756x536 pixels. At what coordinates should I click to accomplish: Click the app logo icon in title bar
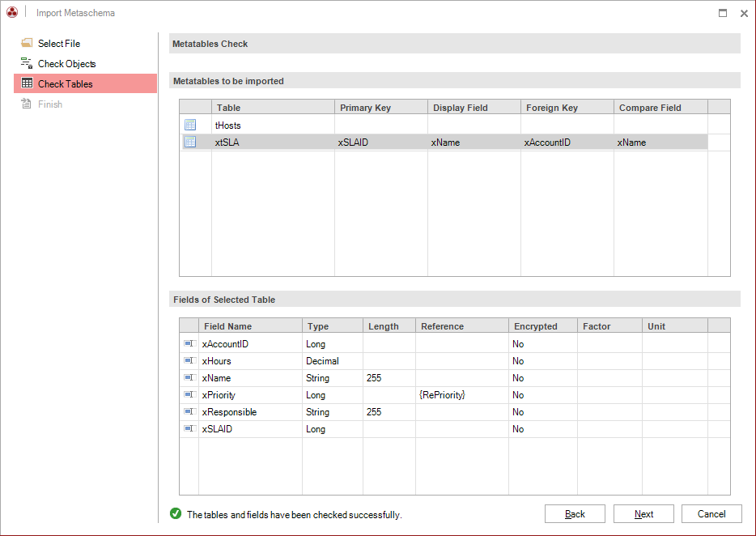click(12, 12)
